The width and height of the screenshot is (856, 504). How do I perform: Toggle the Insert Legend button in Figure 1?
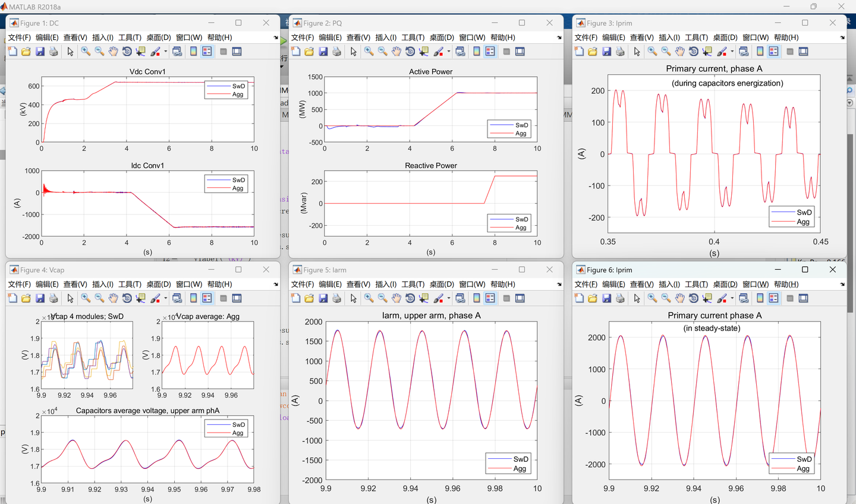pos(207,51)
